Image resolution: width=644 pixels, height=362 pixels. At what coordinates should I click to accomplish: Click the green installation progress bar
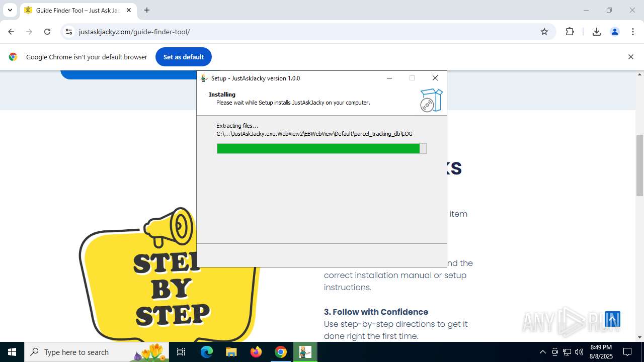click(x=321, y=148)
